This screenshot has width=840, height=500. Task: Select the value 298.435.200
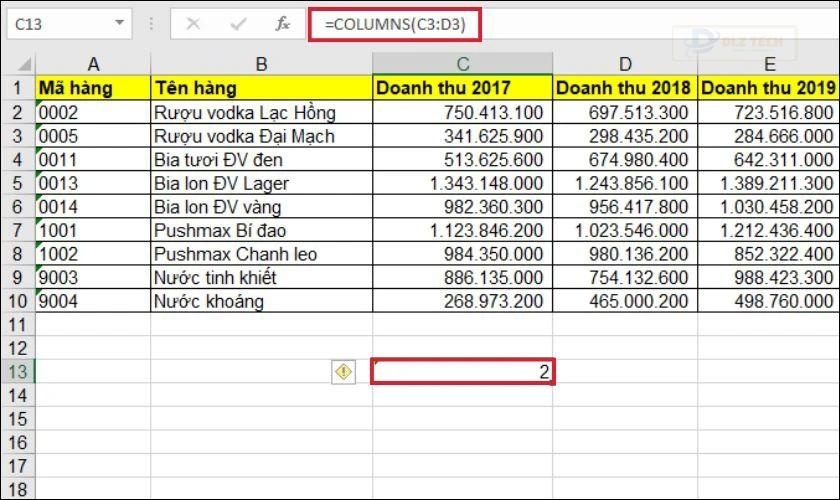tap(625, 136)
